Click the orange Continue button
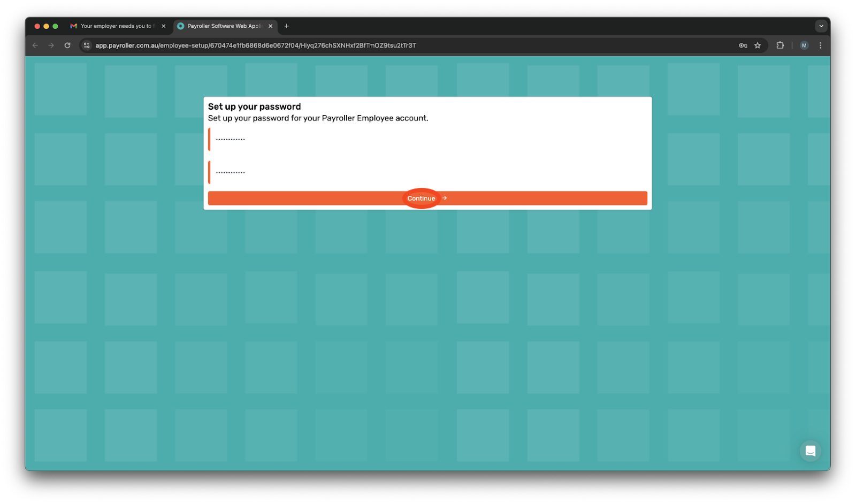Viewport: 856px width, 504px height. 427,198
